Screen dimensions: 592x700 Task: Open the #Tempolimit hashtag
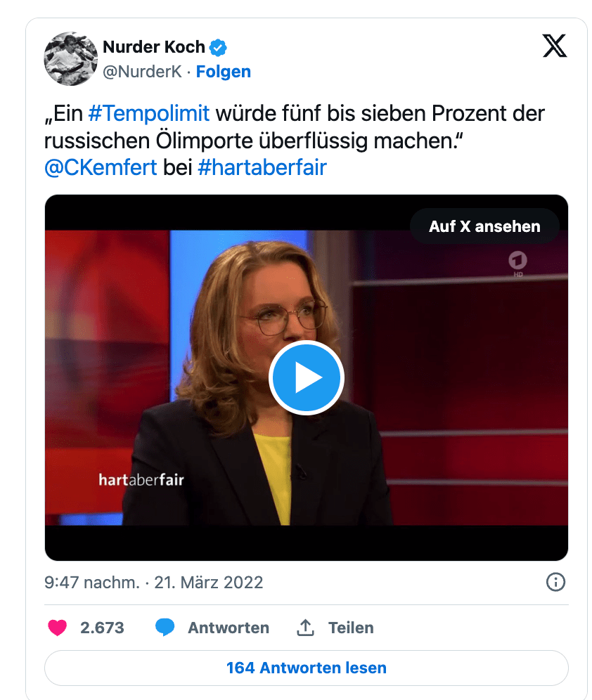pyautogui.click(x=149, y=113)
